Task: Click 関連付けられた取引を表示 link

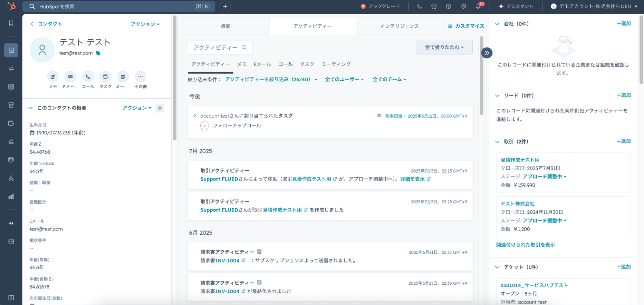Action: pos(525,245)
